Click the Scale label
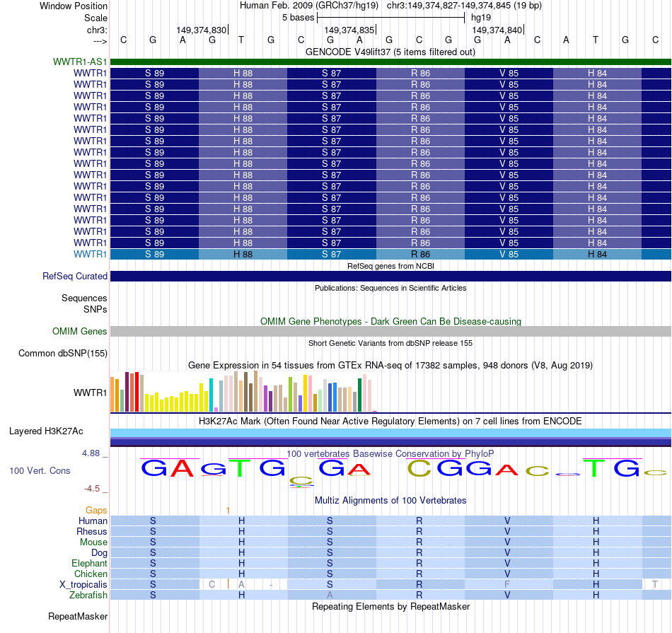The image size is (672, 633). tap(95, 18)
